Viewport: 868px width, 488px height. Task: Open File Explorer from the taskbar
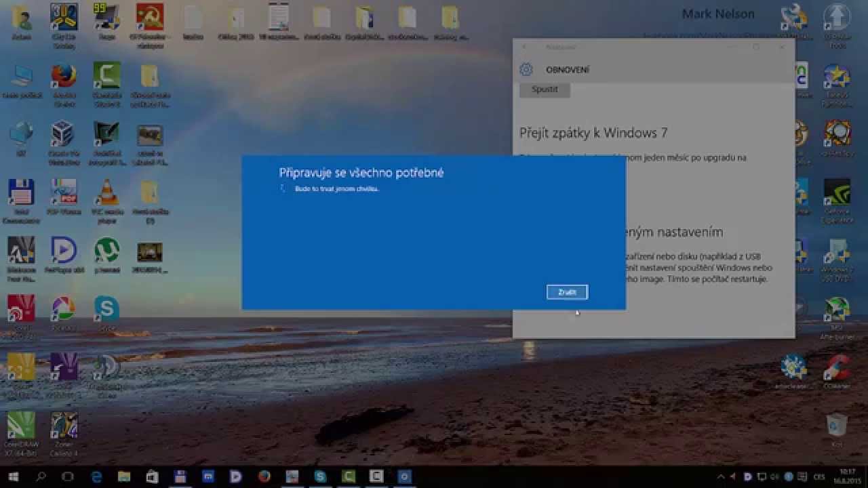(124, 476)
